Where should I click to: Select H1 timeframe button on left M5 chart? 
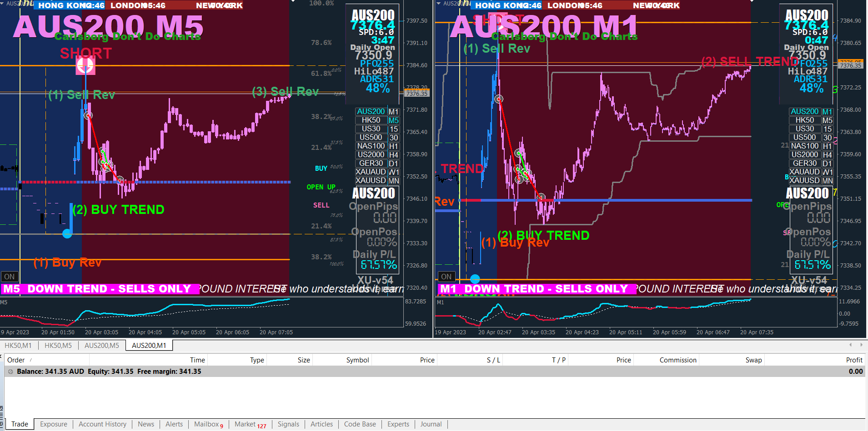[x=394, y=146]
